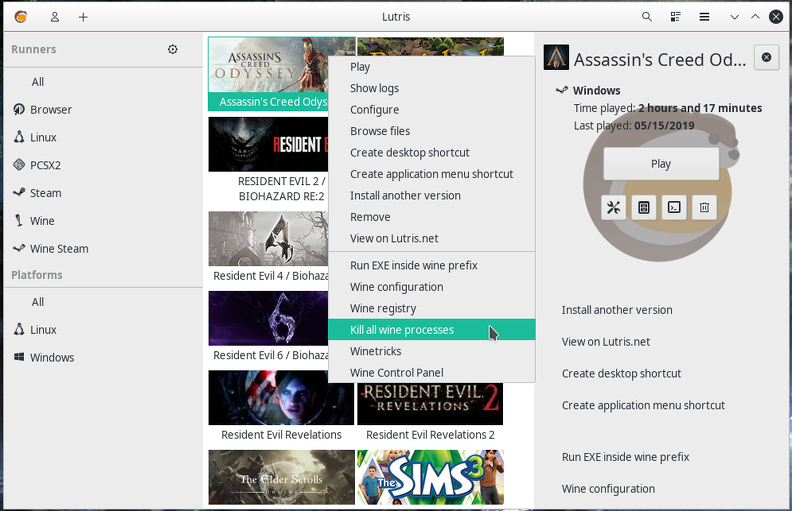
Task: Select the RESIDENT EVIL 2 banner
Action: pos(268,144)
